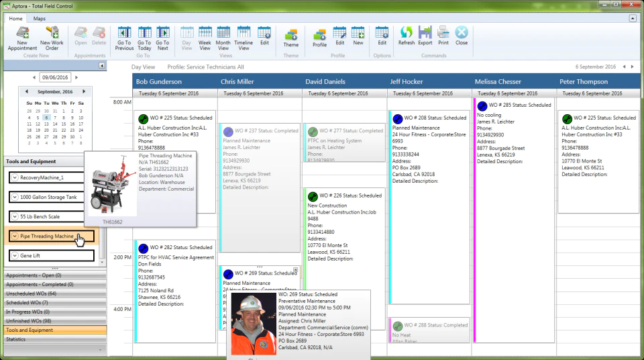Select September 15 in the mini calendar
The height and width of the screenshot is (360, 644).
64,124
